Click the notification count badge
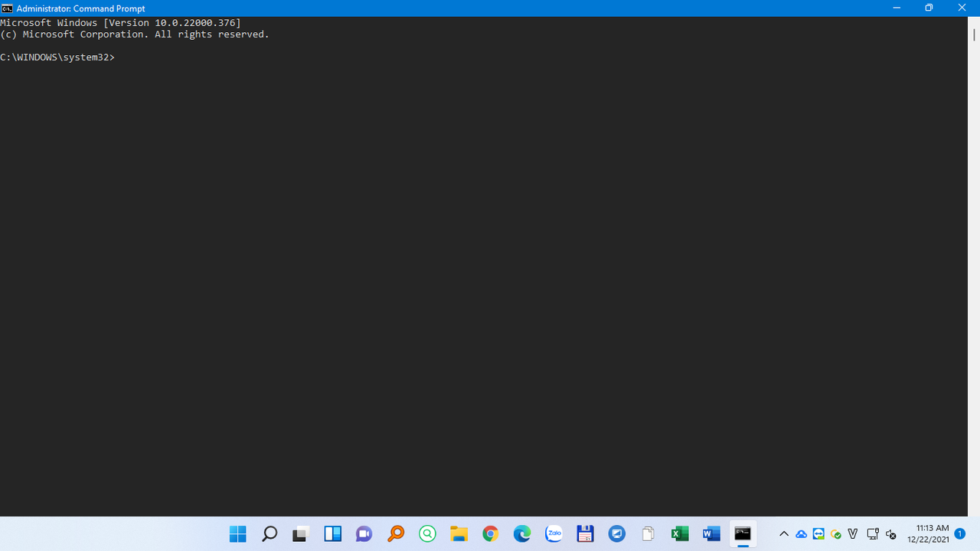Image resolution: width=980 pixels, height=551 pixels. tap(960, 533)
